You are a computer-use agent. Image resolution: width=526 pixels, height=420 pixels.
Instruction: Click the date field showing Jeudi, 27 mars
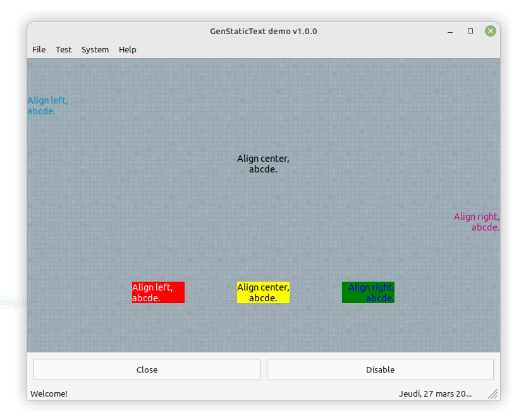coord(435,393)
